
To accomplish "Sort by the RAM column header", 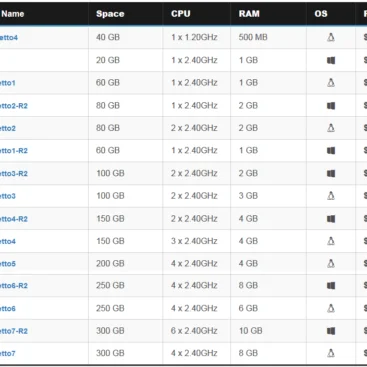I will [249, 14].
